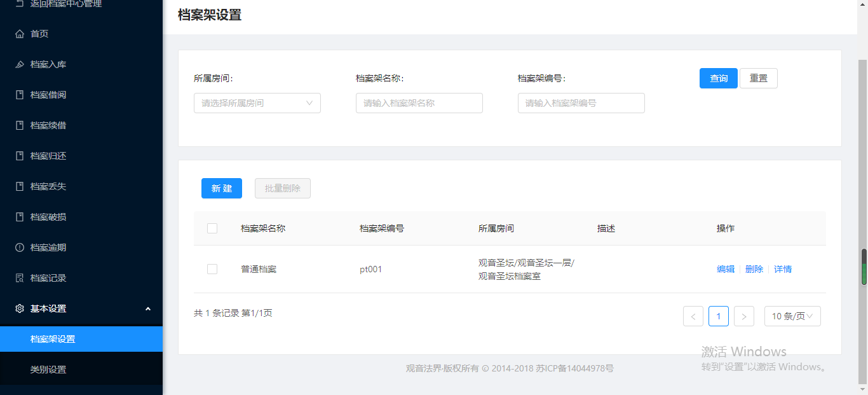Click the 档案记录 search-file icon
868x395 pixels.
pyautogui.click(x=20, y=278)
